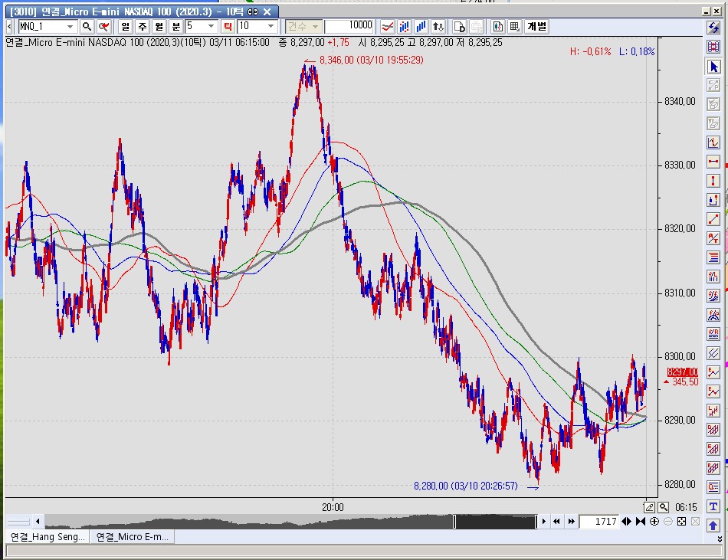The height and width of the screenshot is (560, 728).
Task: Toggle the 분 (minute) period button
Action: coord(175,26)
